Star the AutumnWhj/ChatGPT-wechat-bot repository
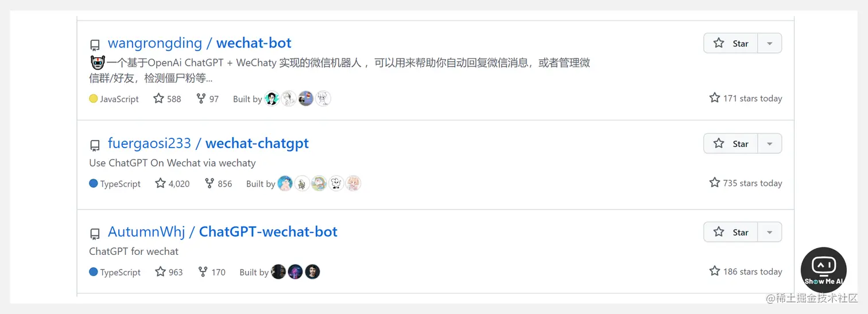 point(731,232)
